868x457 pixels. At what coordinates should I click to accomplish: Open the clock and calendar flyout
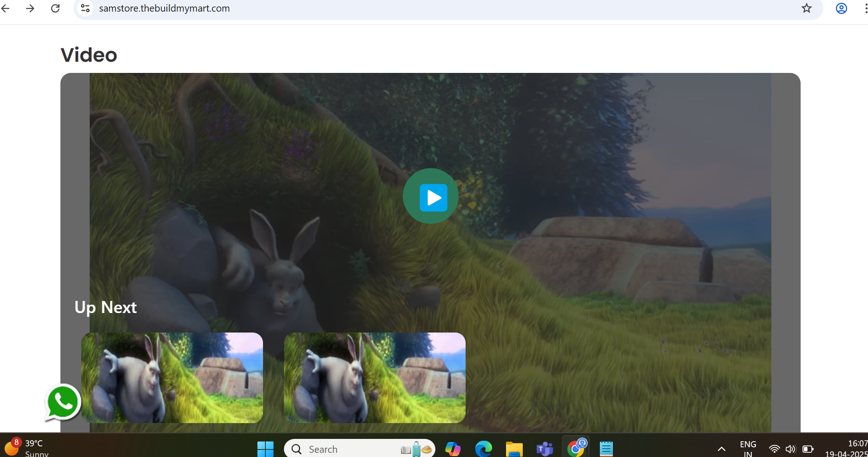(x=847, y=449)
